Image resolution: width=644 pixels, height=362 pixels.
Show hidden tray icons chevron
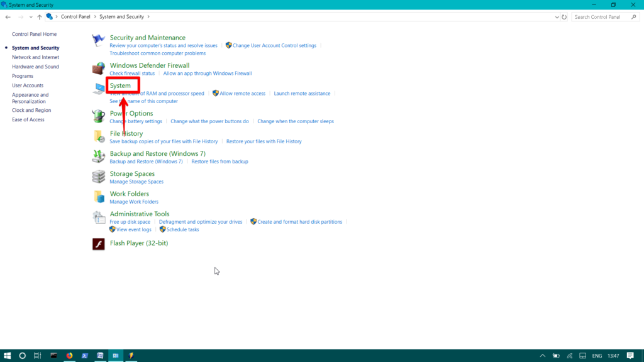[x=543, y=356]
